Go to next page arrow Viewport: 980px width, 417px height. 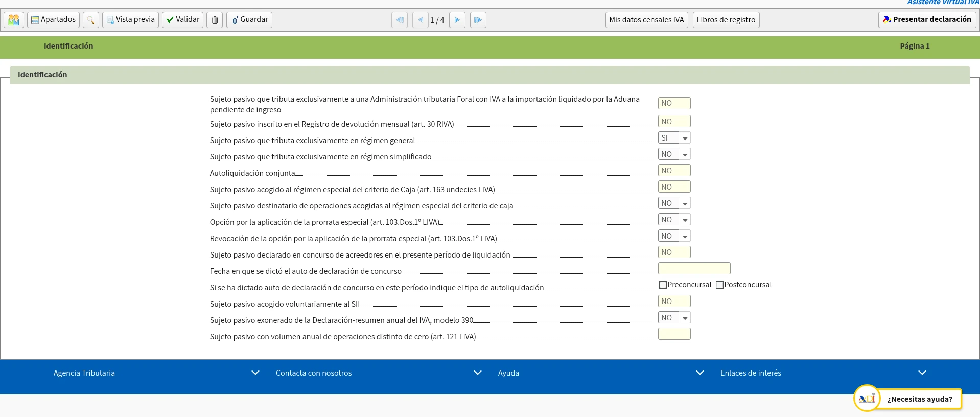[x=457, y=20]
